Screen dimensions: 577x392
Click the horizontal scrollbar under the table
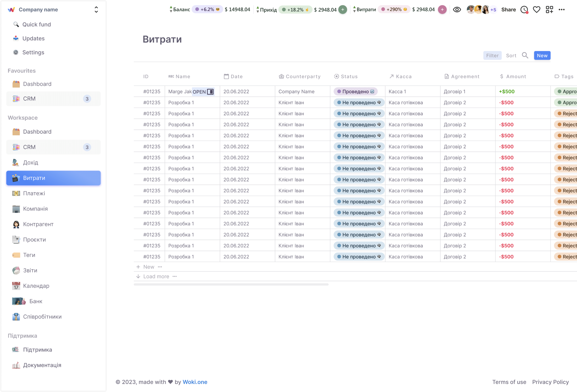[231, 284]
